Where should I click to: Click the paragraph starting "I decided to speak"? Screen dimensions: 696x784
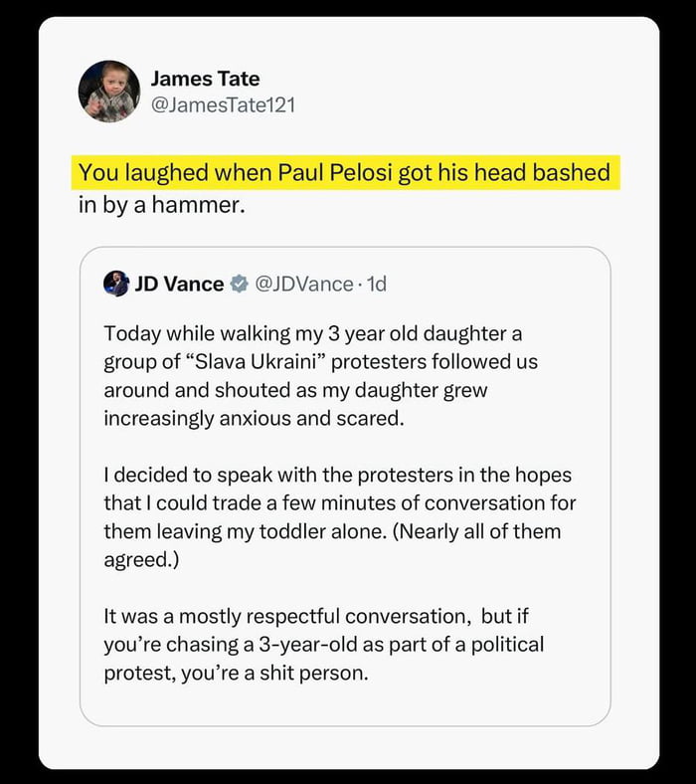(338, 517)
